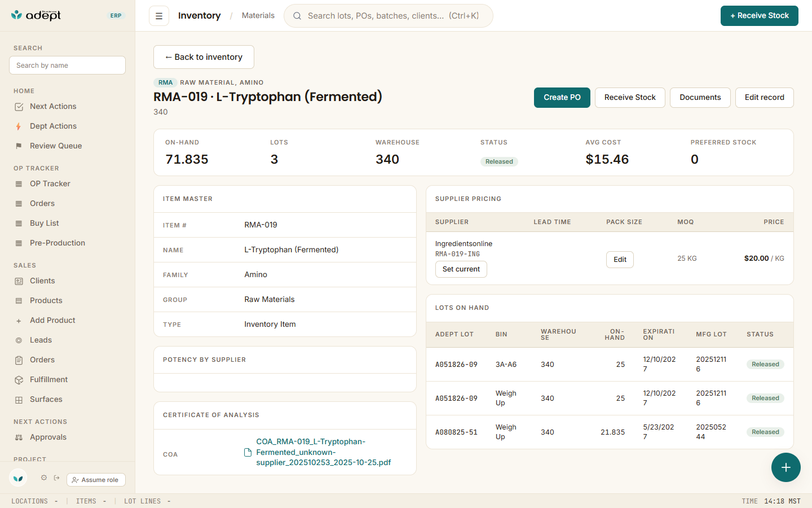
Task: Select the On-Hand value 71.835
Action: click(x=187, y=160)
